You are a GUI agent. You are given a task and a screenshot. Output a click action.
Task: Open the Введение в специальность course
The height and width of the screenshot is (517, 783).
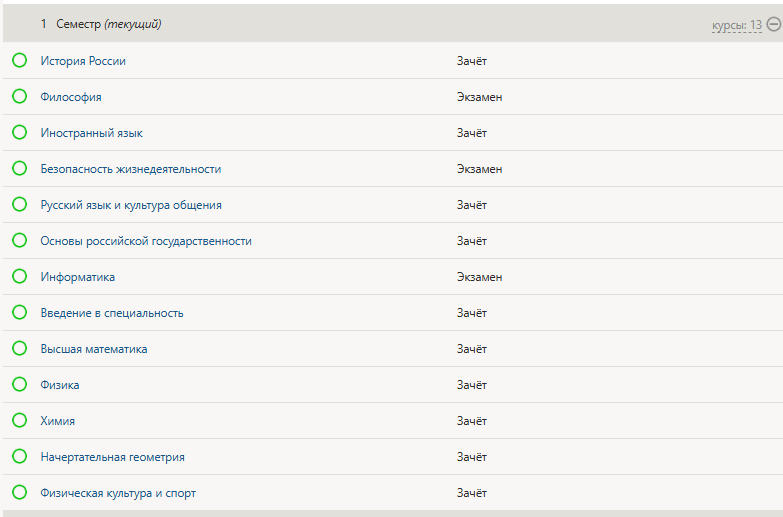[x=112, y=313]
